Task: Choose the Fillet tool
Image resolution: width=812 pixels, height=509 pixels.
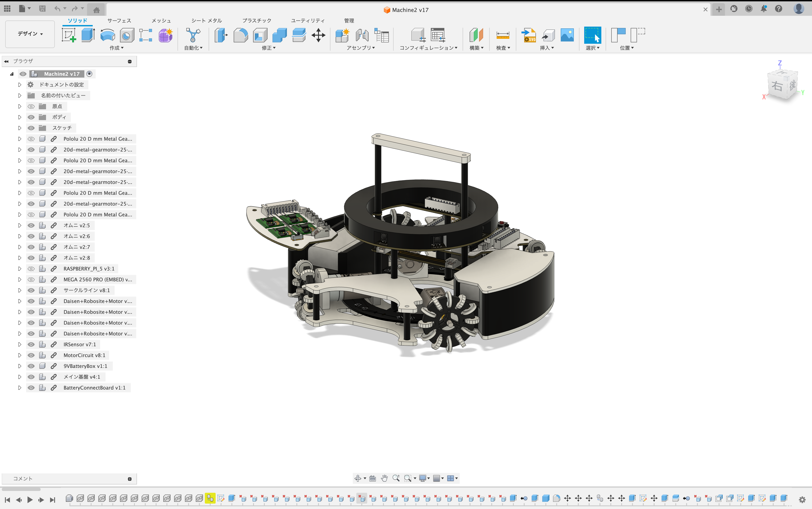Action: click(240, 35)
